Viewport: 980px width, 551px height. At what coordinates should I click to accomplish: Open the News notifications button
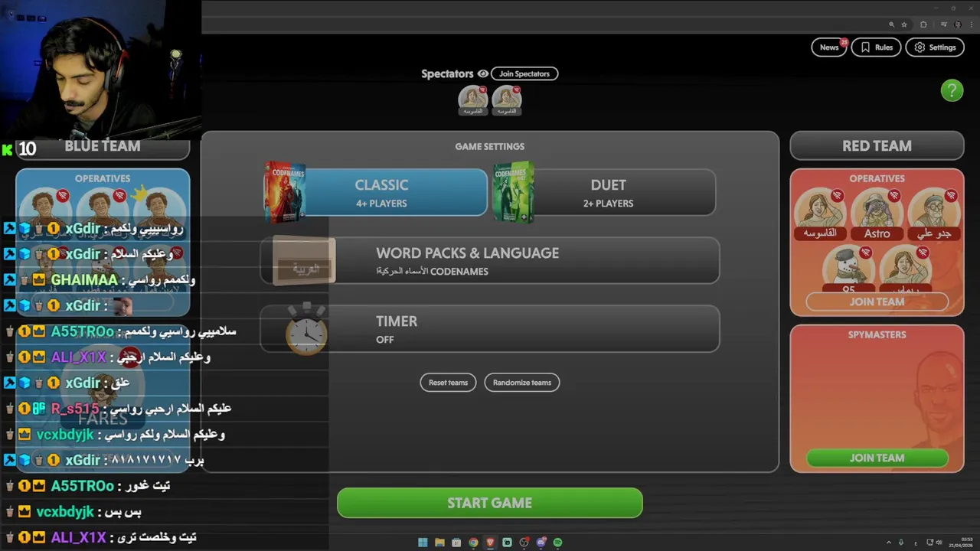pos(829,47)
